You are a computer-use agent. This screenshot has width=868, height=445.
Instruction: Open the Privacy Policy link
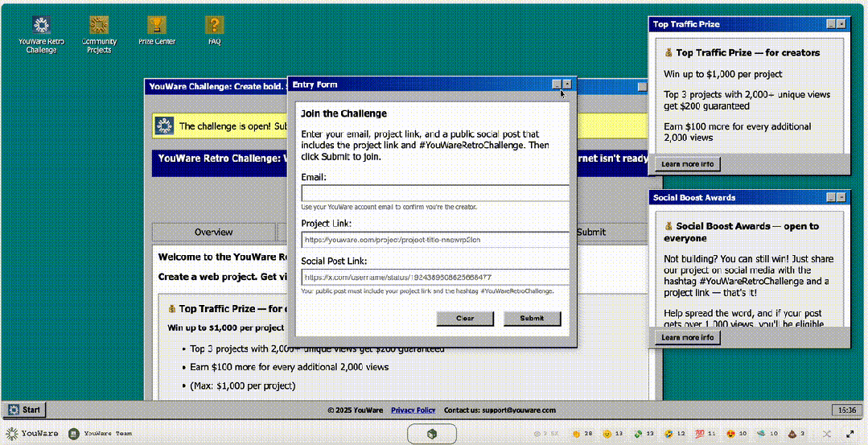(413, 410)
